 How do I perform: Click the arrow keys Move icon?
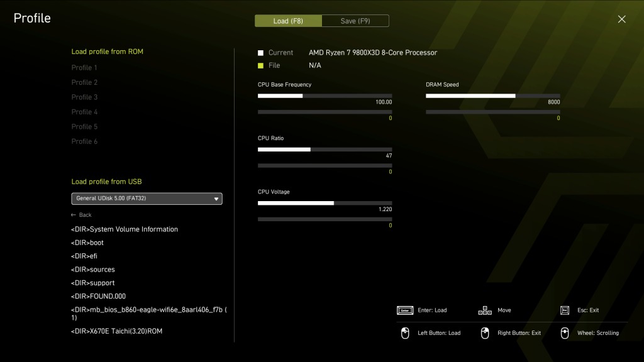485,310
